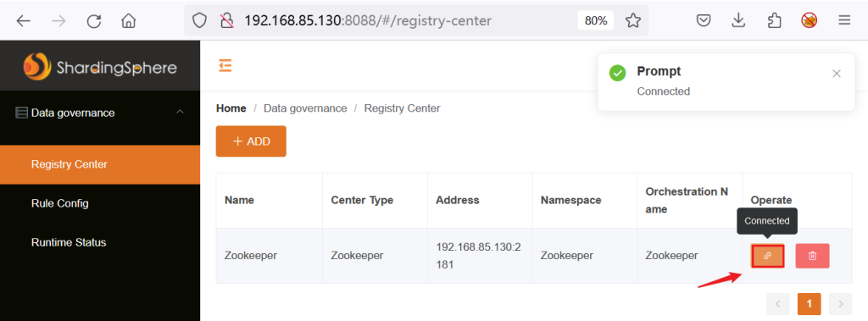Open the browser hamburger menu
The height and width of the screenshot is (321, 868).
point(844,21)
